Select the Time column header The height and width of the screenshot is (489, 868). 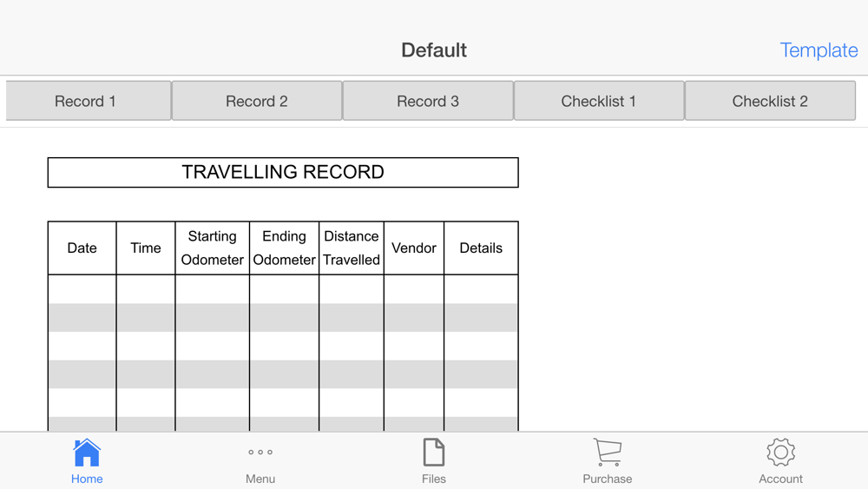tap(146, 248)
